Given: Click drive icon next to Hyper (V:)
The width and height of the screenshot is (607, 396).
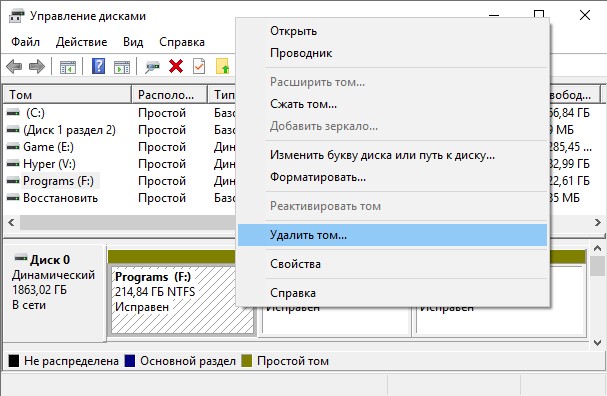Looking at the screenshot, I should 13,164.
